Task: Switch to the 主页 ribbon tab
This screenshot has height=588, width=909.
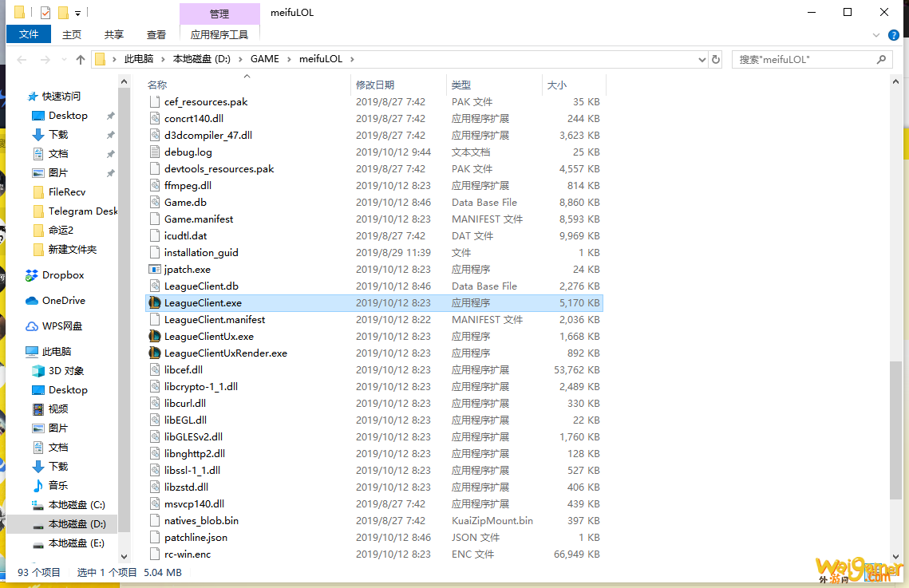Action: point(72,35)
